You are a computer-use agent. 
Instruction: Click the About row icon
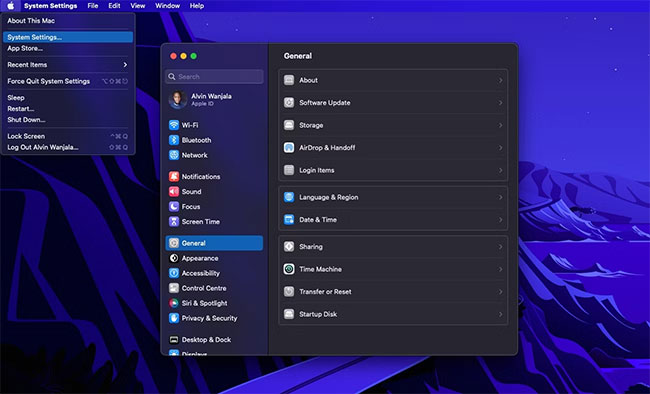pyautogui.click(x=289, y=80)
